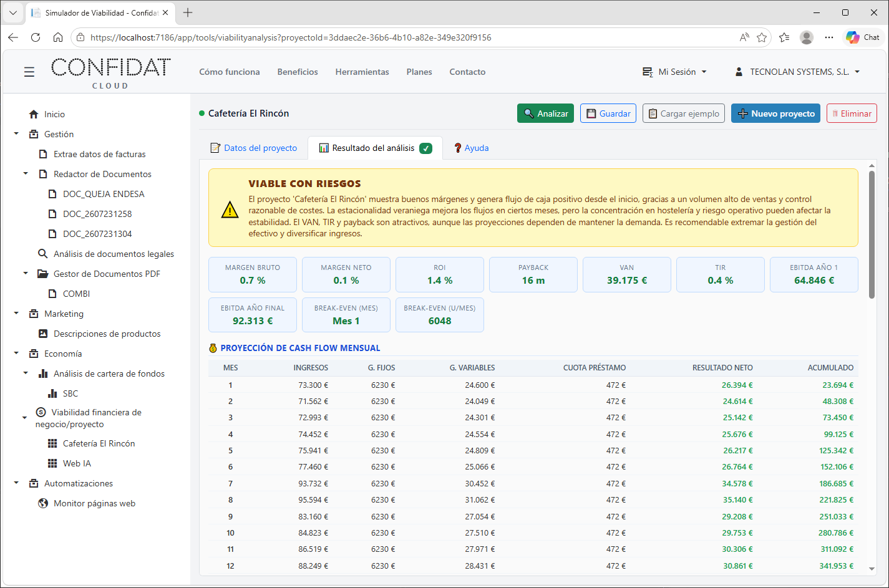Click the Gestor de Documentos PDF folder icon
Viewport: 889px width, 588px height.
(43, 274)
